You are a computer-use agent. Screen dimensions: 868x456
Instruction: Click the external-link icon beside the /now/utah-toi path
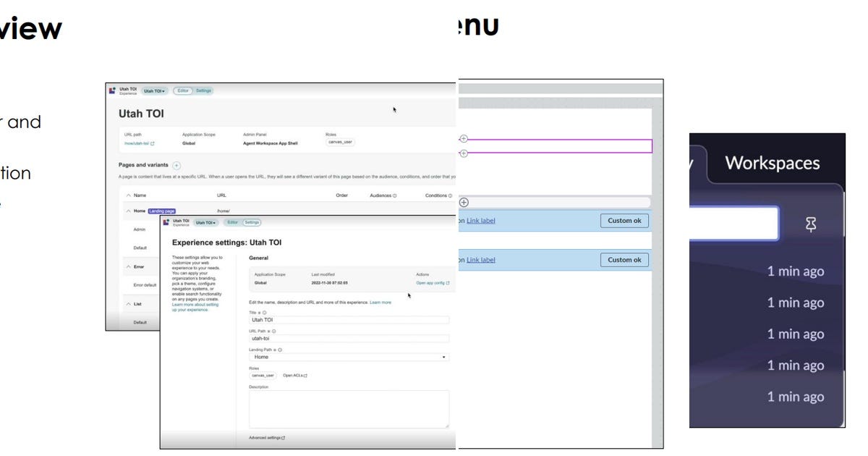coord(153,143)
